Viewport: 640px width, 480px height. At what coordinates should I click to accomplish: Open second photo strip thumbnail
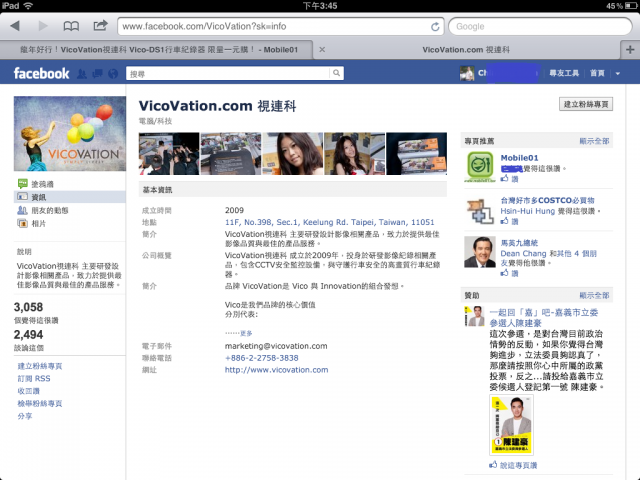231,153
